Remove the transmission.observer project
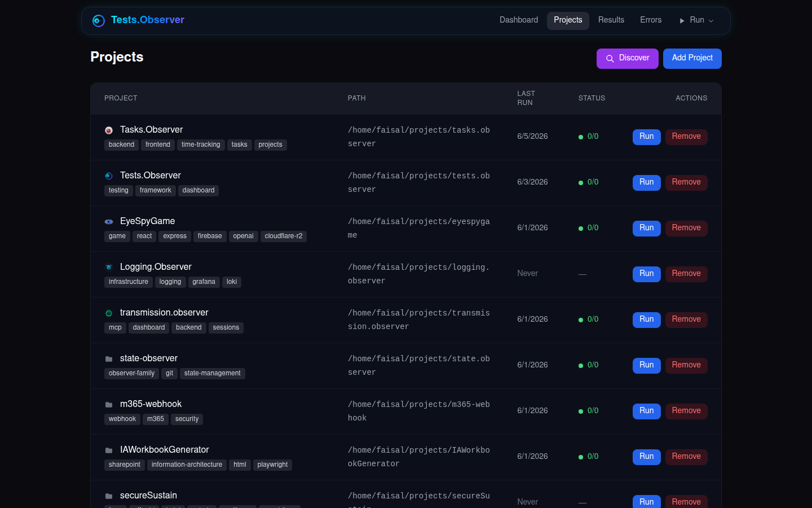812x508 pixels. point(686,319)
